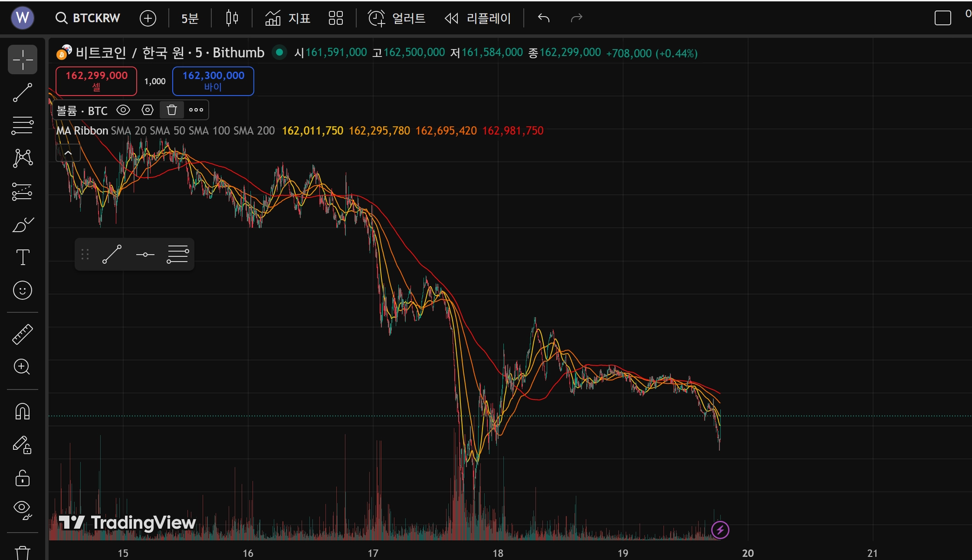Hide all drawings with eye icon

22,509
